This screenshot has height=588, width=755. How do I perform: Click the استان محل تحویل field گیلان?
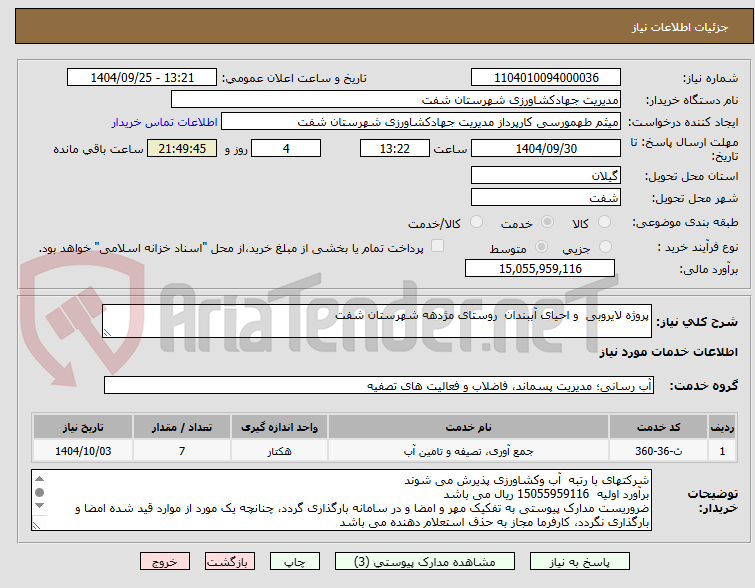546,175
